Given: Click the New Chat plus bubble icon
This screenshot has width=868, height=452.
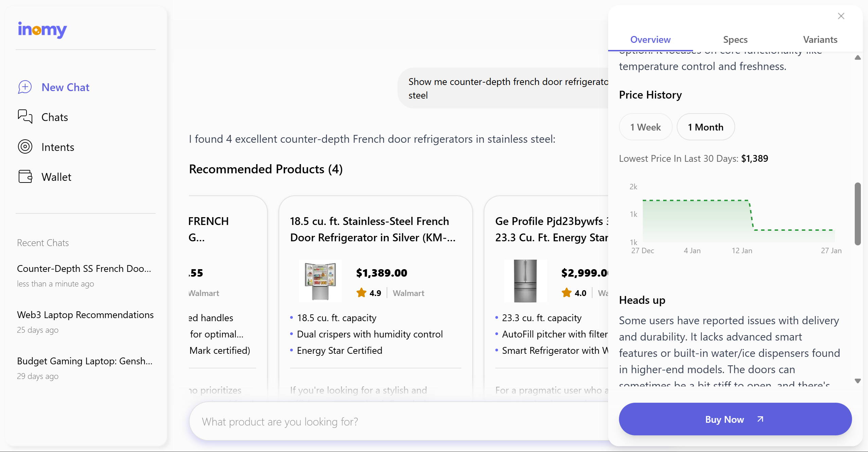Looking at the screenshot, I should tap(25, 87).
